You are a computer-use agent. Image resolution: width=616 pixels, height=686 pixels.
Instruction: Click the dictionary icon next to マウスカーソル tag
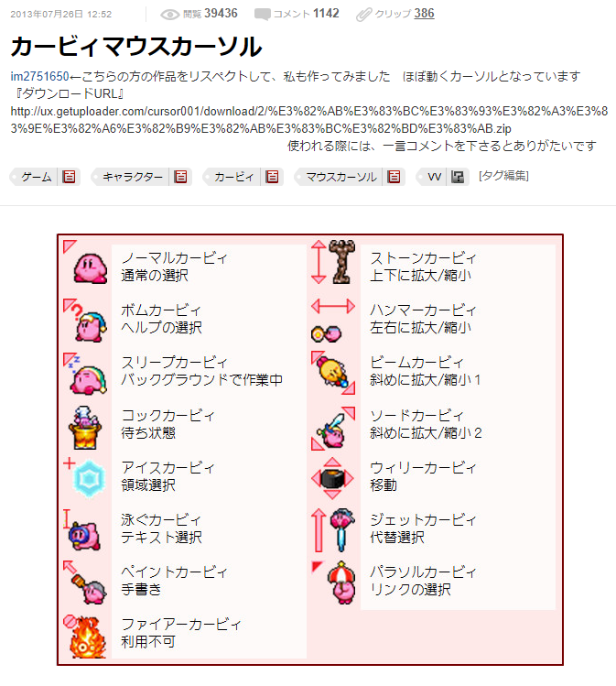tap(394, 177)
